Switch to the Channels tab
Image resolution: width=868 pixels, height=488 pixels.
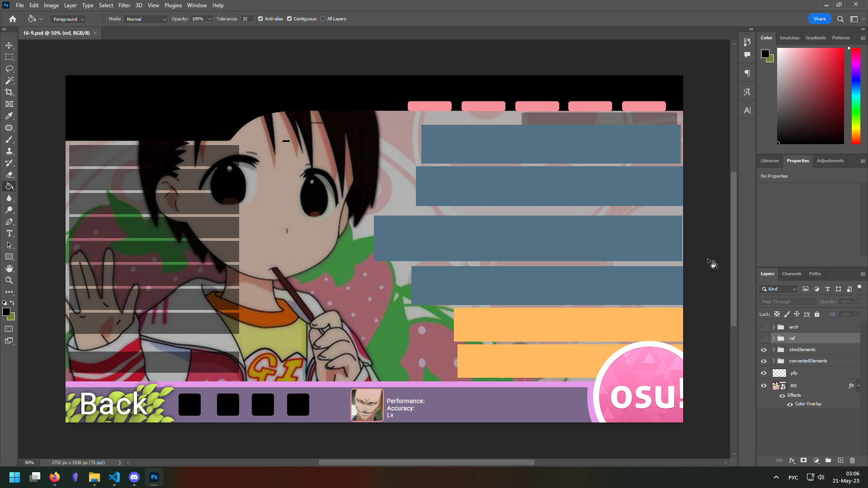click(791, 274)
